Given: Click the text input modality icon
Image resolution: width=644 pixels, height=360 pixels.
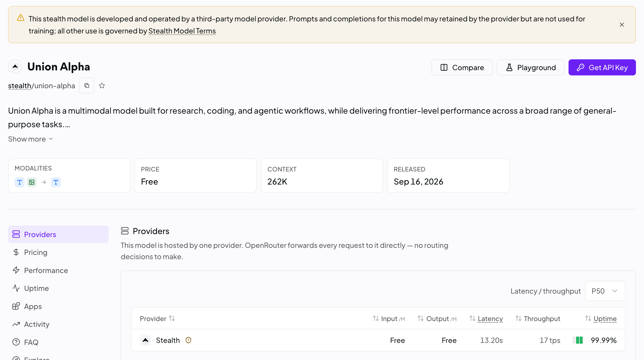Looking at the screenshot, I should click(x=20, y=182).
